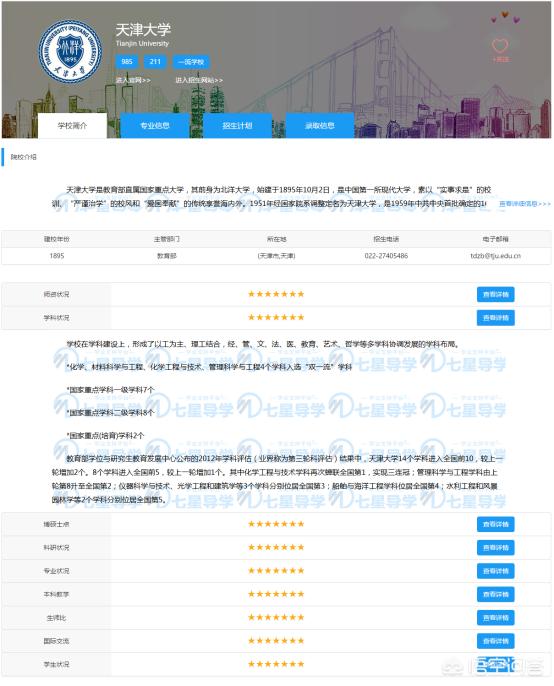Click the 学生状况 row label
The height and width of the screenshot is (686, 554).
(56, 665)
